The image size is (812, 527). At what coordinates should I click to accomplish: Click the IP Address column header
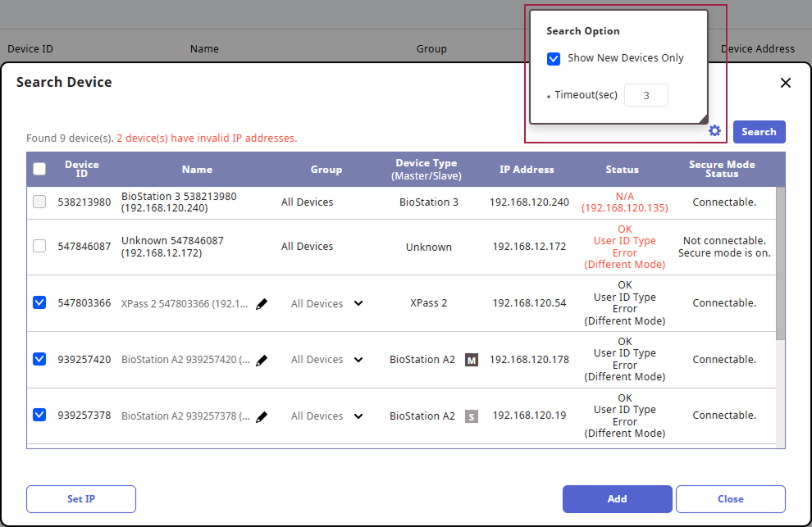(527, 170)
